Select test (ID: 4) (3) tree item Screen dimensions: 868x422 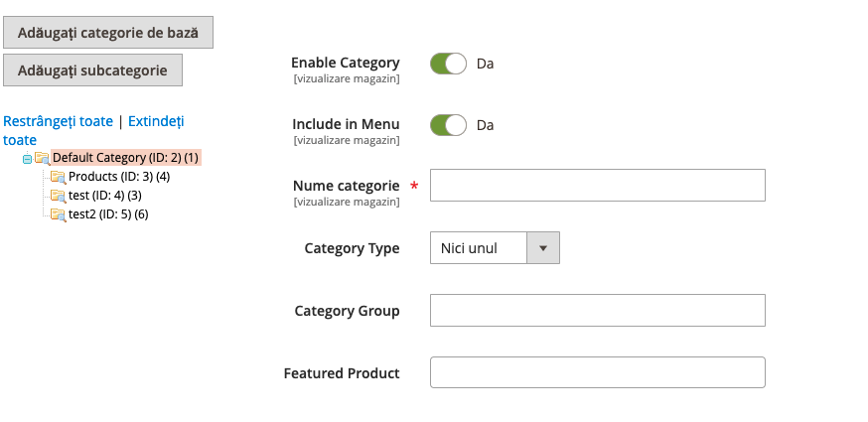[x=105, y=196]
